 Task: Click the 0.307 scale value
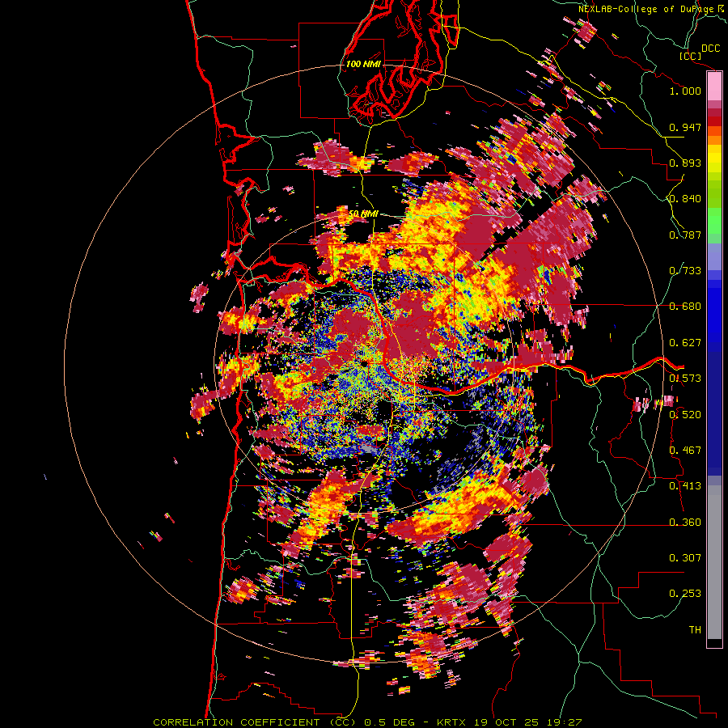[x=685, y=558]
